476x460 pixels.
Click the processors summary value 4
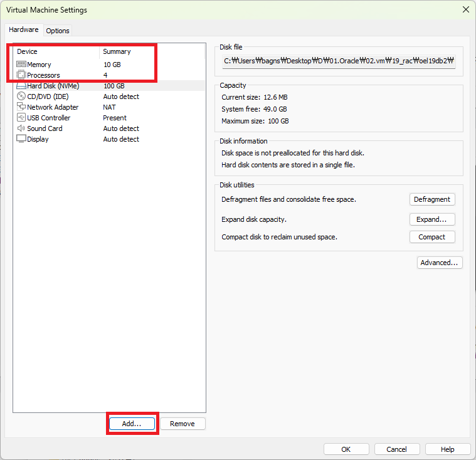pos(105,75)
